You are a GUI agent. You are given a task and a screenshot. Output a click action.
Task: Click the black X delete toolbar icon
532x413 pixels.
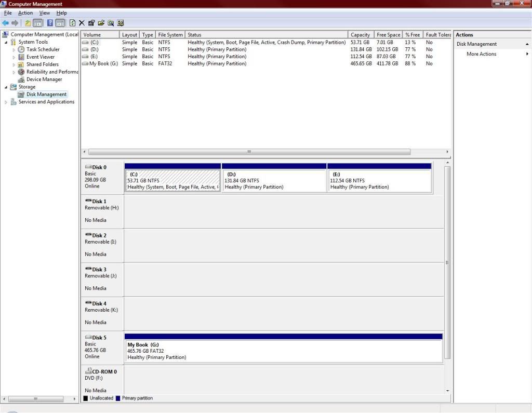tap(82, 23)
